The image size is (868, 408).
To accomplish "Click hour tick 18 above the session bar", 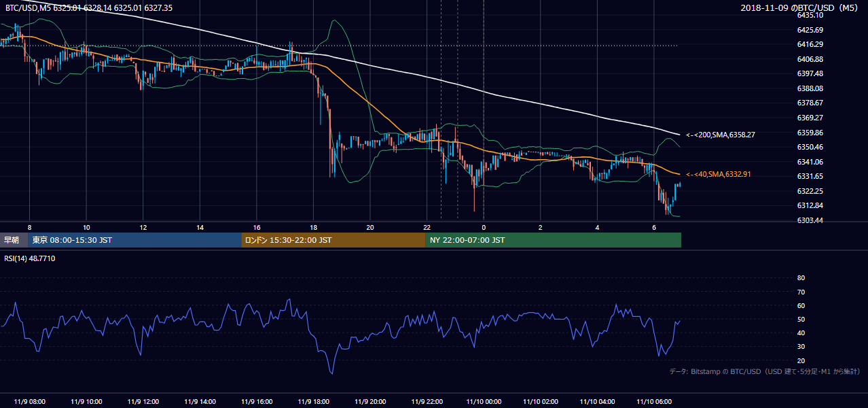I will pos(313,227).
